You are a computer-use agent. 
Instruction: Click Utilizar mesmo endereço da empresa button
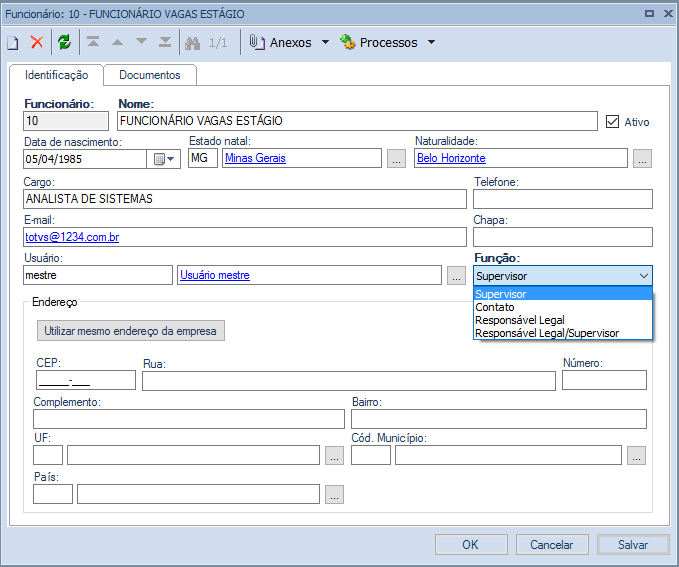131,331
